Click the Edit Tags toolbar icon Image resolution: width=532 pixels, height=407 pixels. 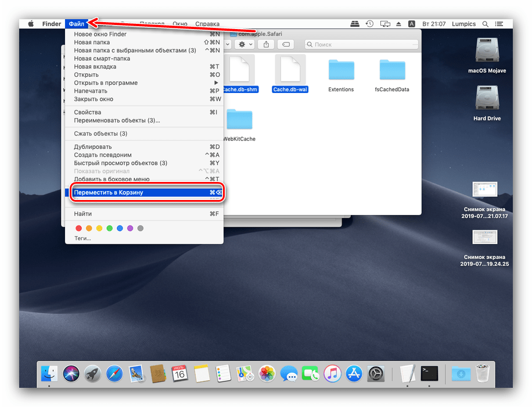tap(286, 44)
